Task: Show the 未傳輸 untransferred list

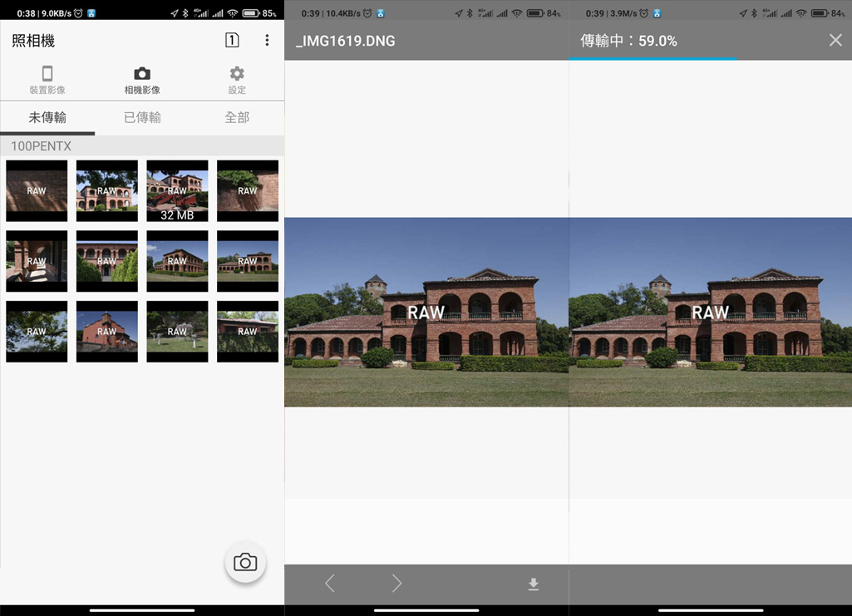Action: (47, 117)
